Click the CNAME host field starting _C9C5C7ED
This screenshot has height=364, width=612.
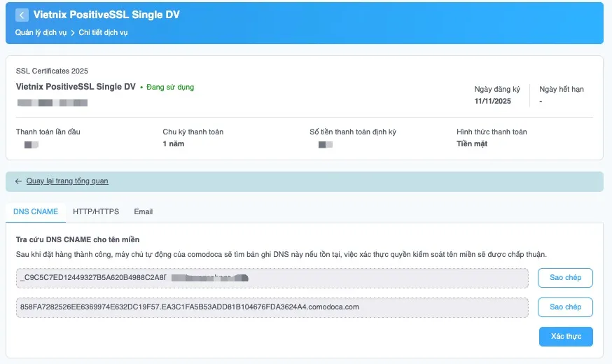[x=272, y=278]
